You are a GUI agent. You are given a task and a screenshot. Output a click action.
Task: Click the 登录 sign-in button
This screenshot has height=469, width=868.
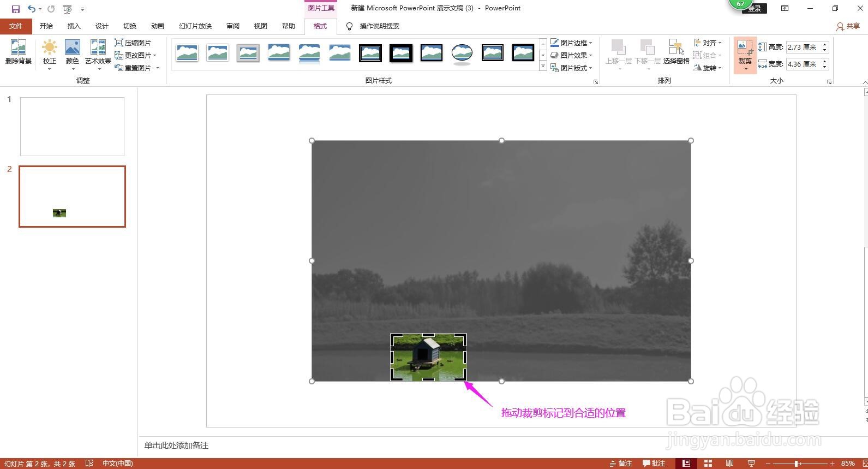755,9
